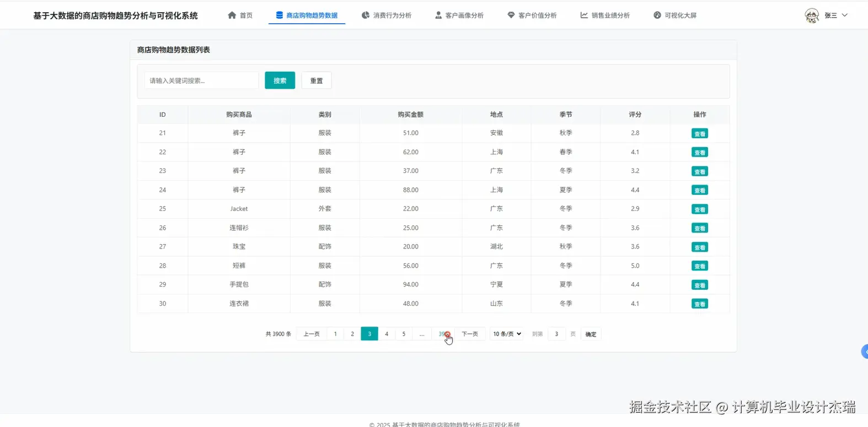Click the 确定 jump confirm button
The height and width of the screenshot is (427, 868).
coord(591,334)
